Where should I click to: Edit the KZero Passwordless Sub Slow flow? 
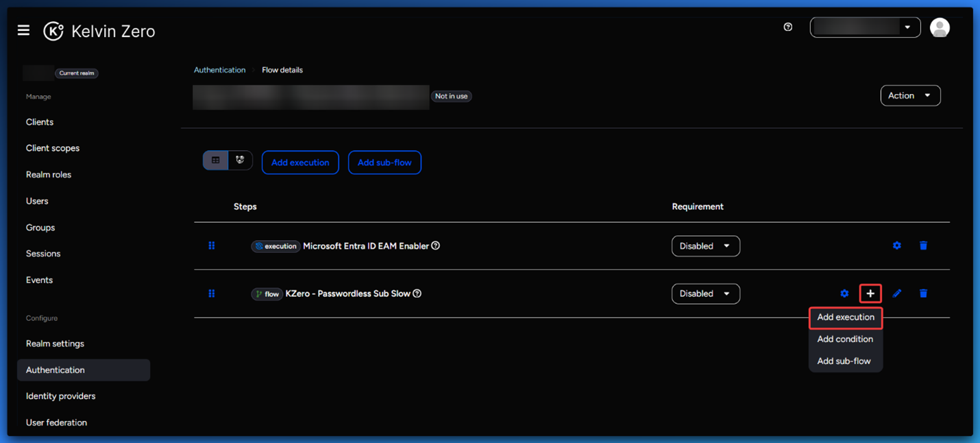pos(897,294)
